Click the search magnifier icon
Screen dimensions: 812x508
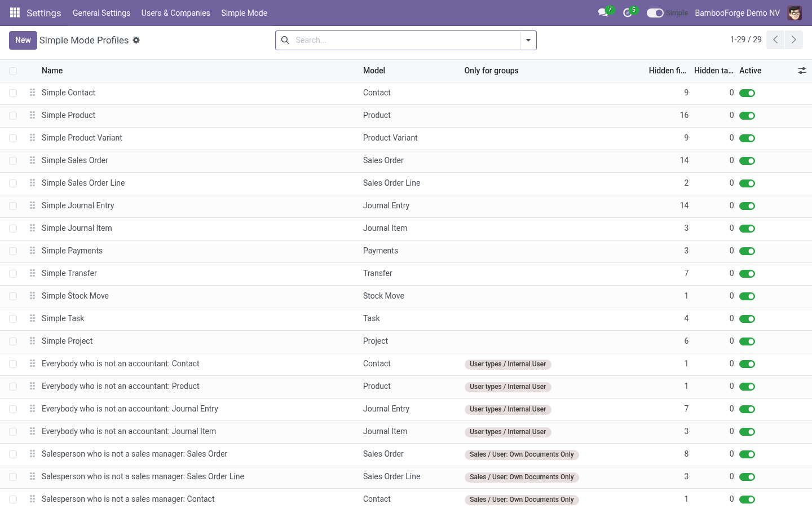[285, 40]
